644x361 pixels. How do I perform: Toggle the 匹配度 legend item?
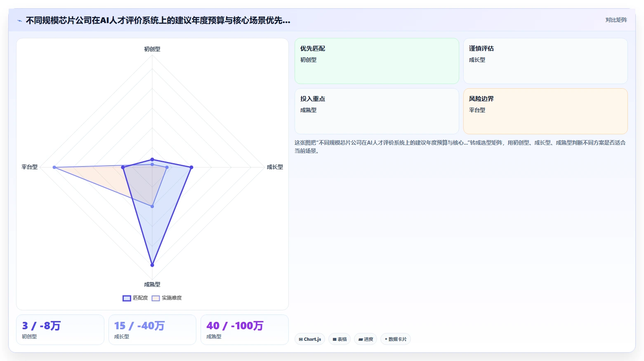click(x=135, y=298)
